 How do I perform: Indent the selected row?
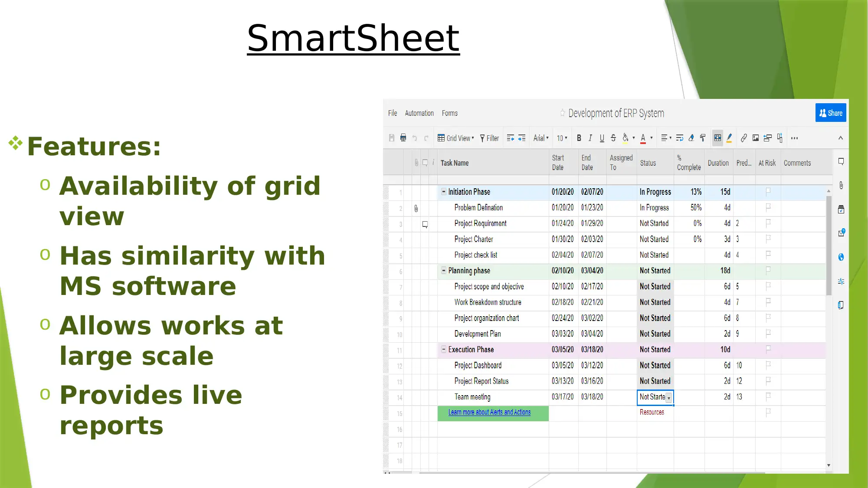click(522, 138)
